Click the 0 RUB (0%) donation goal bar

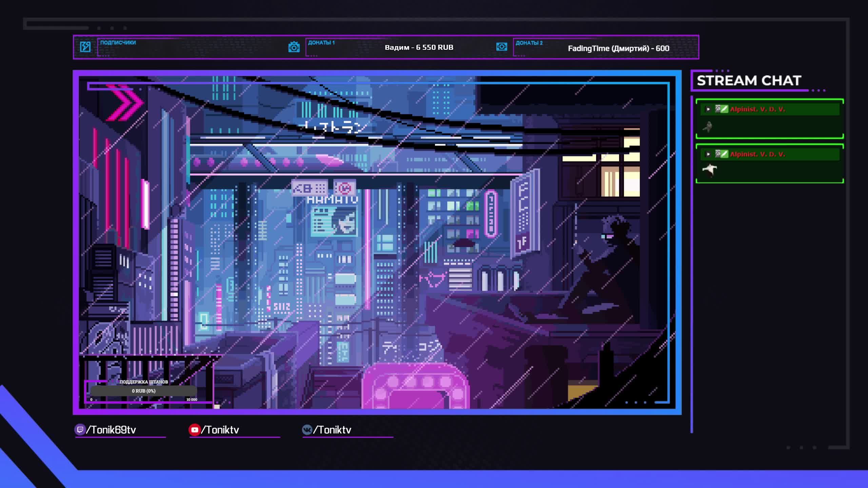pos(143,391)
